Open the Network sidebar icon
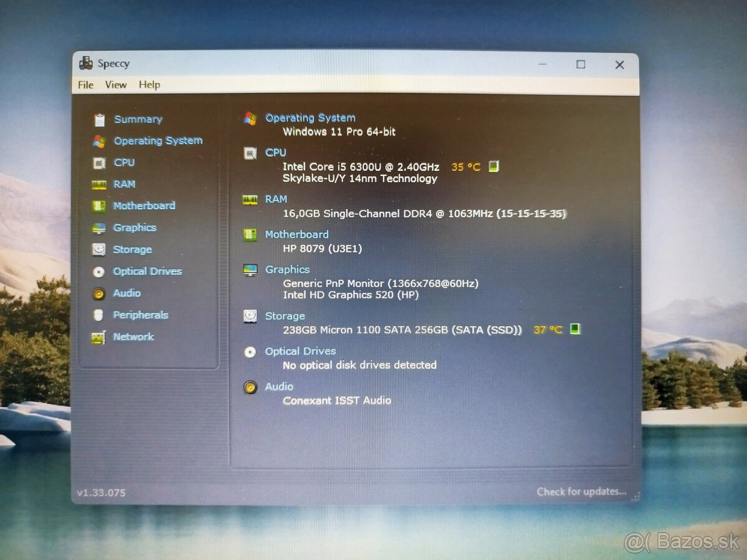Image resolution: width=747 pixels, height=560 pixels. click(100, 337)
